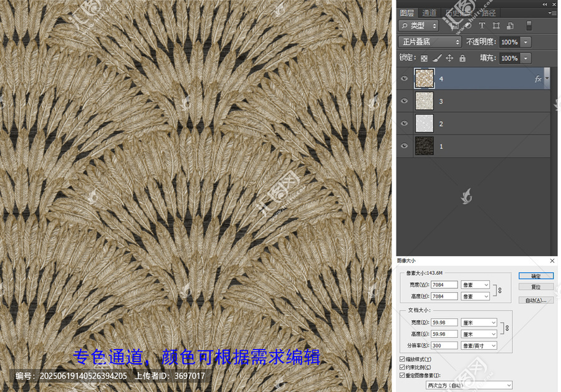561x392 pixels.
Task: Lock all (padlock icon)
Action: 463,58
